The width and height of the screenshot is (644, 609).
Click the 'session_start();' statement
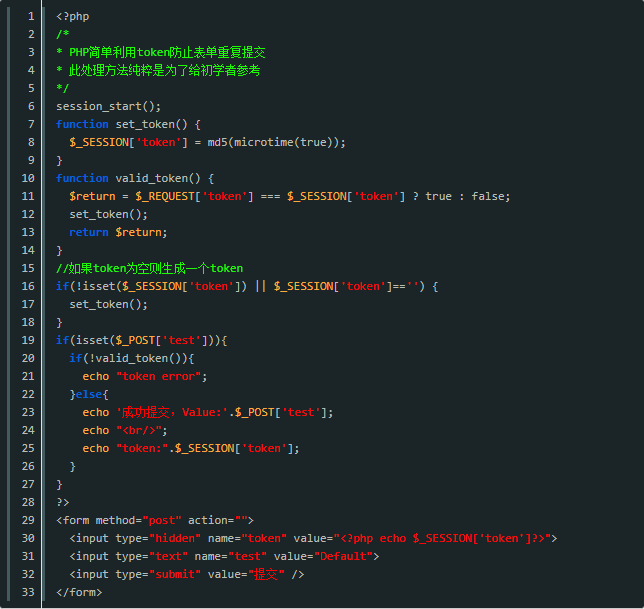[x=108, y=106]
